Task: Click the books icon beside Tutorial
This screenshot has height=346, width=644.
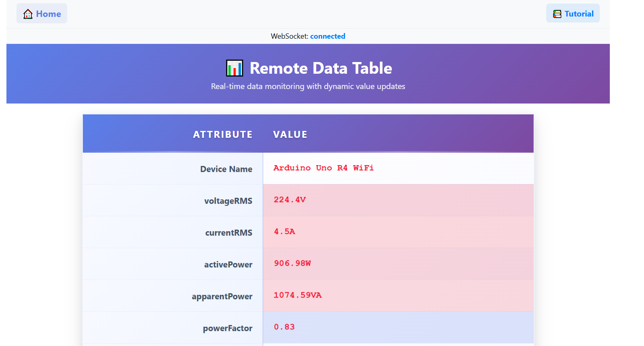Action: point(557,14)
